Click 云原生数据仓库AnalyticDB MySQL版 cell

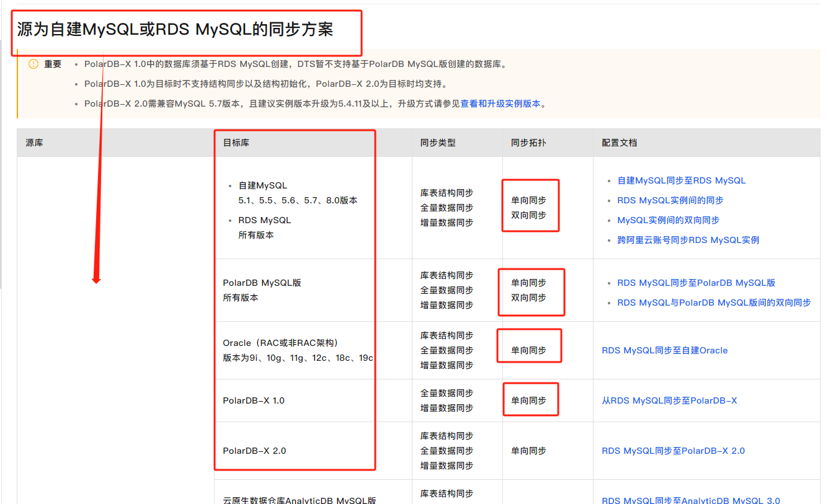[x=300, y=500]
